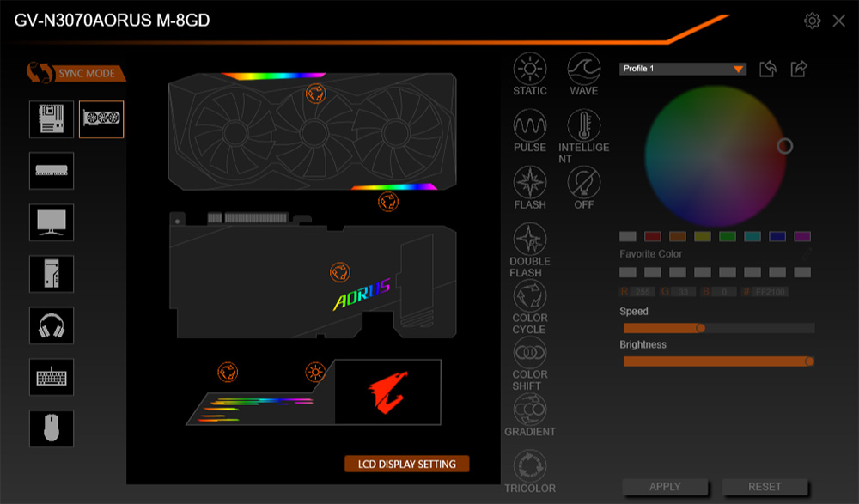
Task: Select the motherboard device in the sidebar
Action: 52,119
